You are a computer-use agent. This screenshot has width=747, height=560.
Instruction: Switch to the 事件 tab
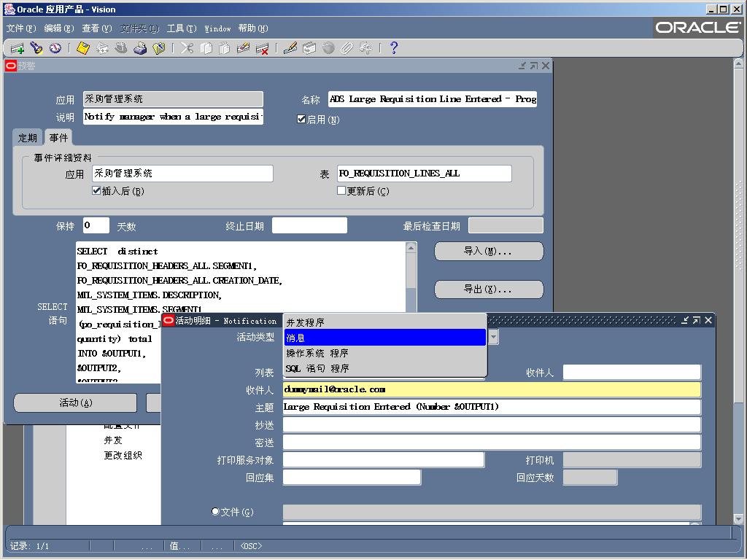[x=58, y=138]
